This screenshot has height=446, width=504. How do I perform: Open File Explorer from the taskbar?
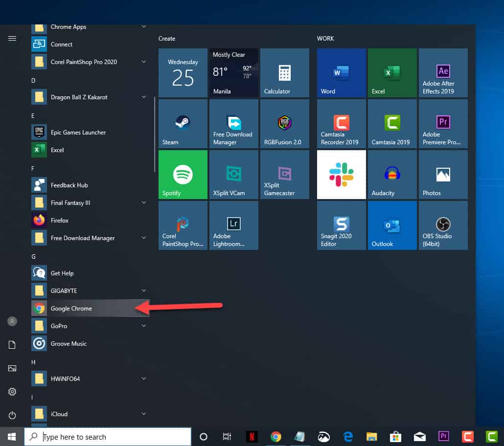point(371,437)
